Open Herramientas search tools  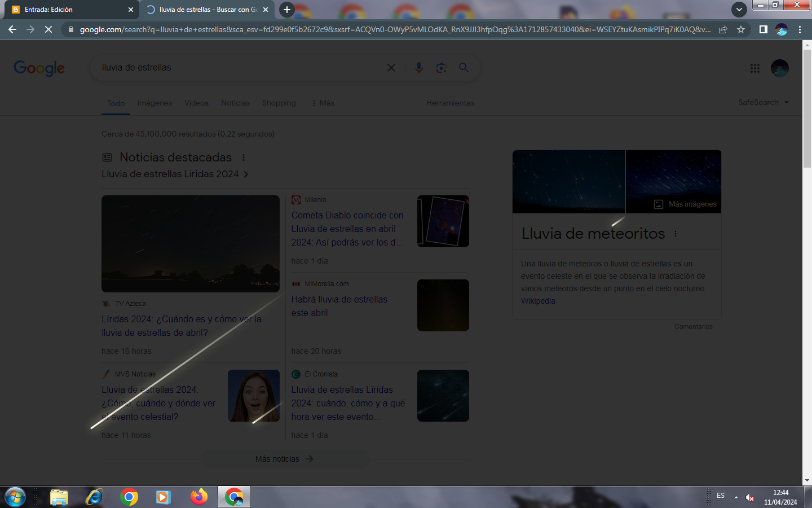click(x=450, y=103)
